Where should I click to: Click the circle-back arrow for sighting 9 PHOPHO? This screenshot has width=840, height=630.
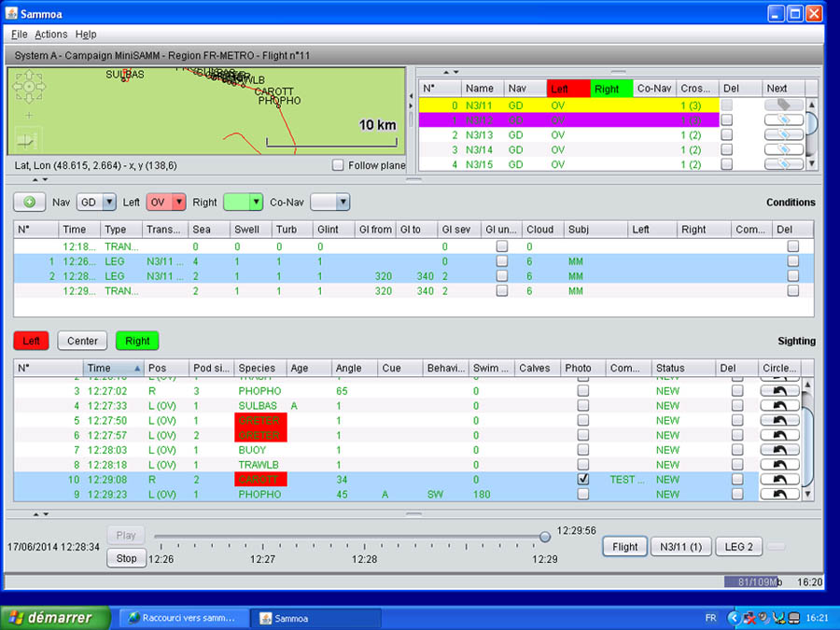click(780, 494)
